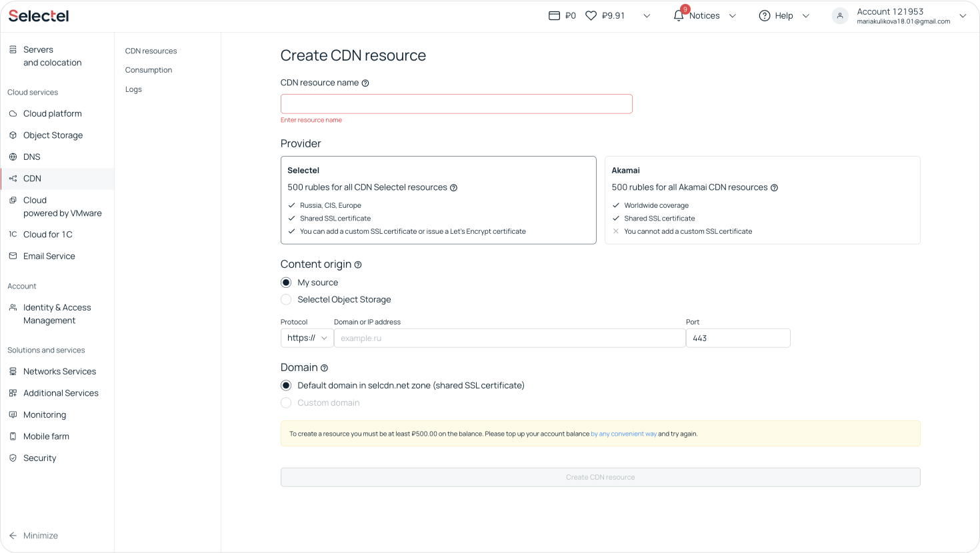Viewport: 980px width, 553px height.
Task: Click the Cloud platform icon
Action: (x=13, y=114)
